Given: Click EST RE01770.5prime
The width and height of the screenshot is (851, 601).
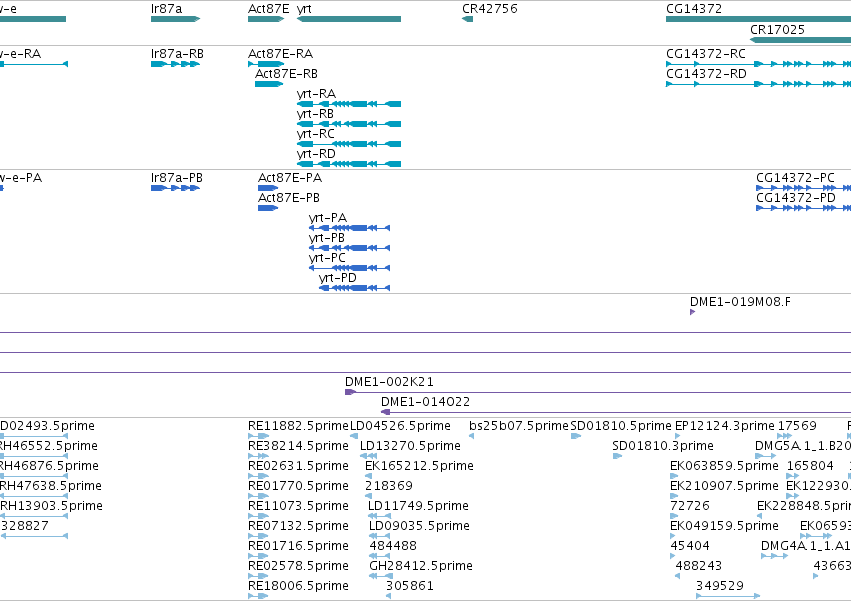Looking at the screenshot, I should pyautogui.click(x=258, y=496).
